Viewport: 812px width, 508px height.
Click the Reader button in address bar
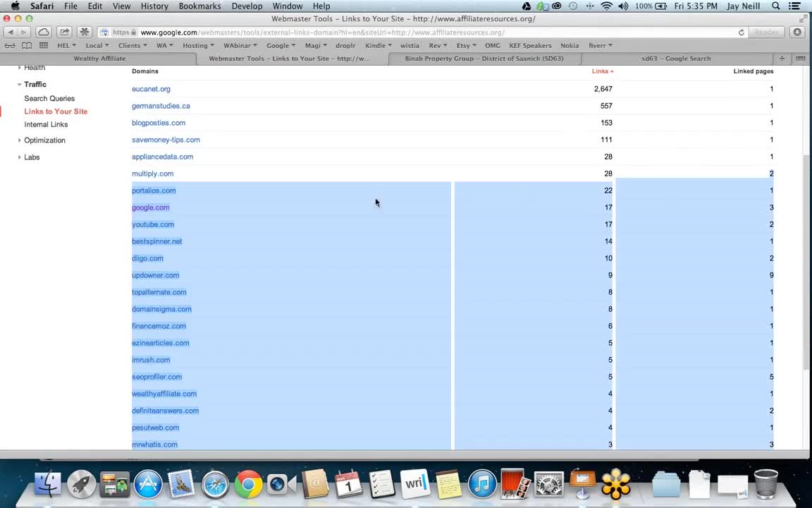click(766, 32)
